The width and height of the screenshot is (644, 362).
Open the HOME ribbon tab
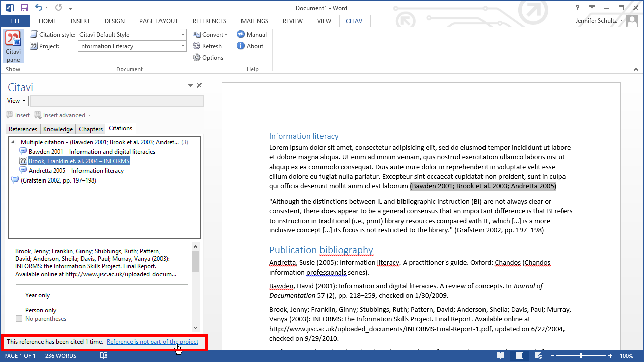(x=47, y=21)
